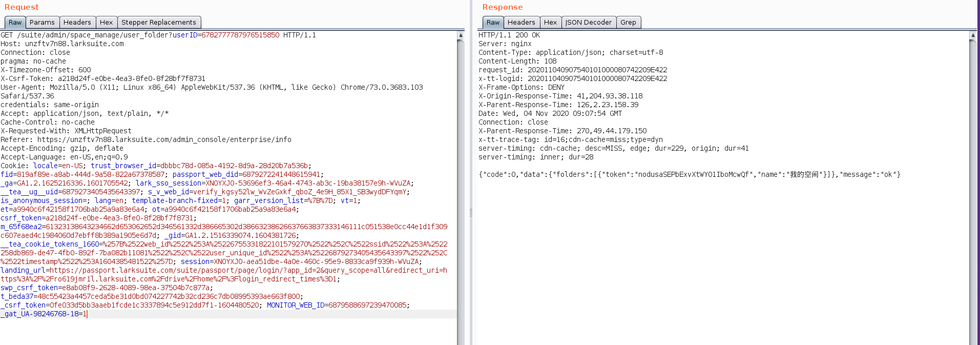The image size is (980, 345).
Task: Click the Request pane scroll-up arrow
Action: tap(461, 35)
